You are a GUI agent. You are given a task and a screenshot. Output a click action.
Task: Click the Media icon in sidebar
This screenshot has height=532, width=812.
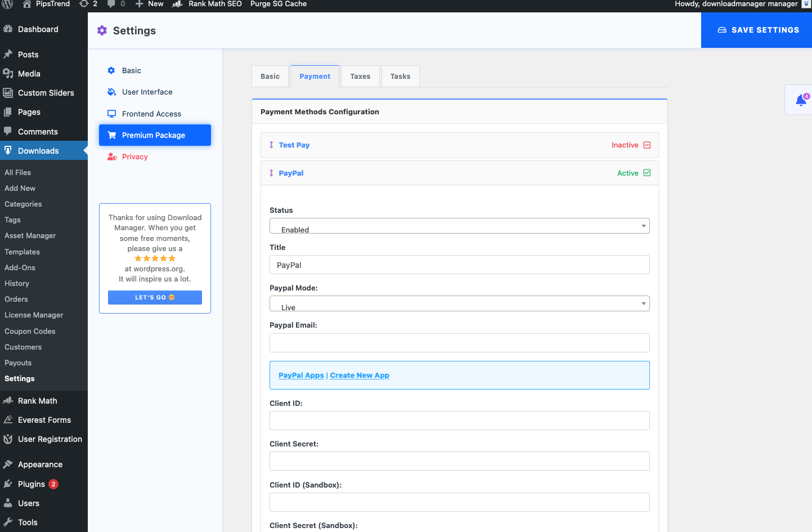tap(8, 73)
